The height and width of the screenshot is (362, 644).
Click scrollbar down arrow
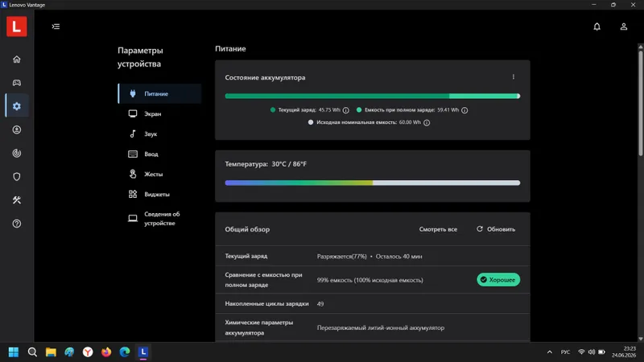click(x=641, y=339)
